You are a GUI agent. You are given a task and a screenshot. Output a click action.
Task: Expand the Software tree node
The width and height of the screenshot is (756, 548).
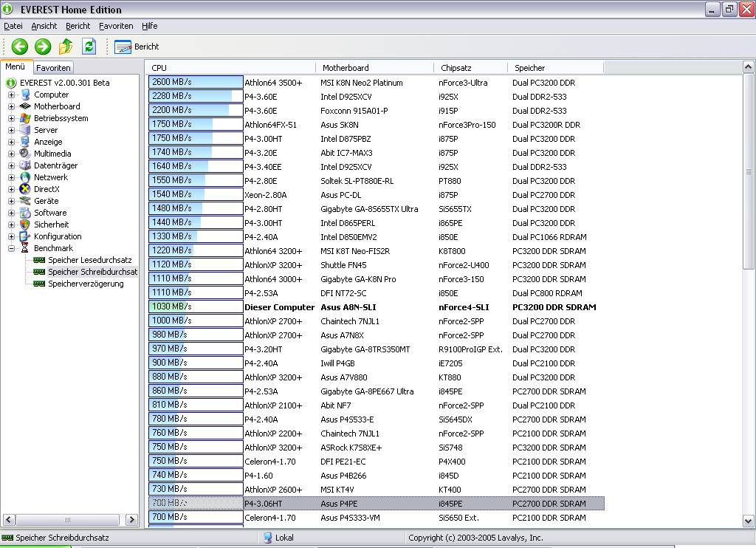(x=11, y=213)
